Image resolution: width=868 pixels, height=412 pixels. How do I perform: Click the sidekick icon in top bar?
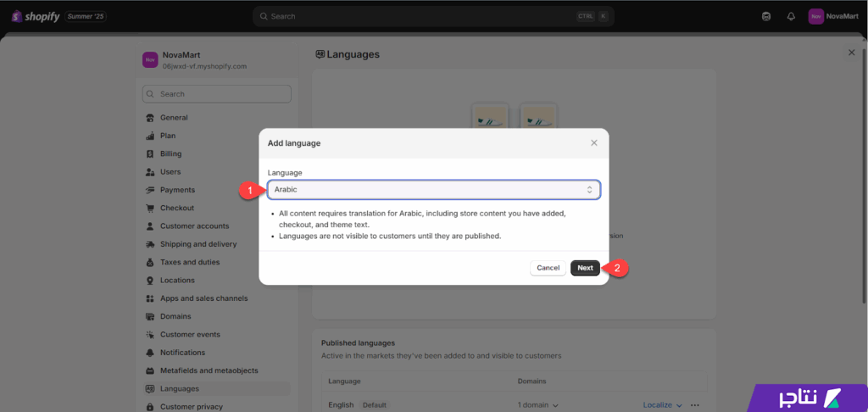click(x=766, y=16)
